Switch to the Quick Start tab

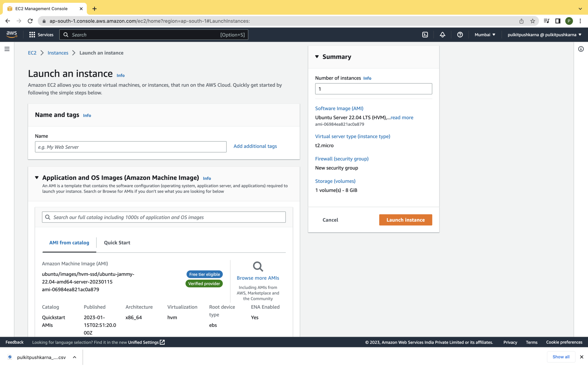(117, 243)
